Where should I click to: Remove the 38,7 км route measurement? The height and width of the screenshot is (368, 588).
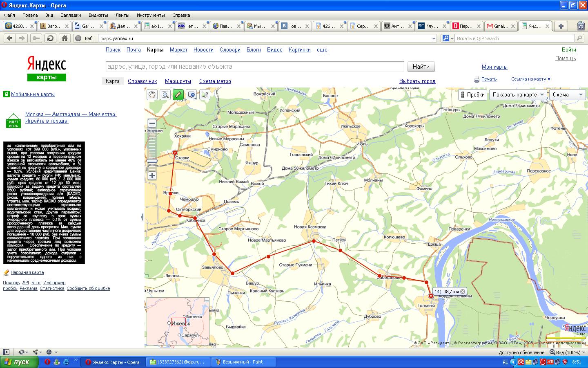(x=463, y=292)
